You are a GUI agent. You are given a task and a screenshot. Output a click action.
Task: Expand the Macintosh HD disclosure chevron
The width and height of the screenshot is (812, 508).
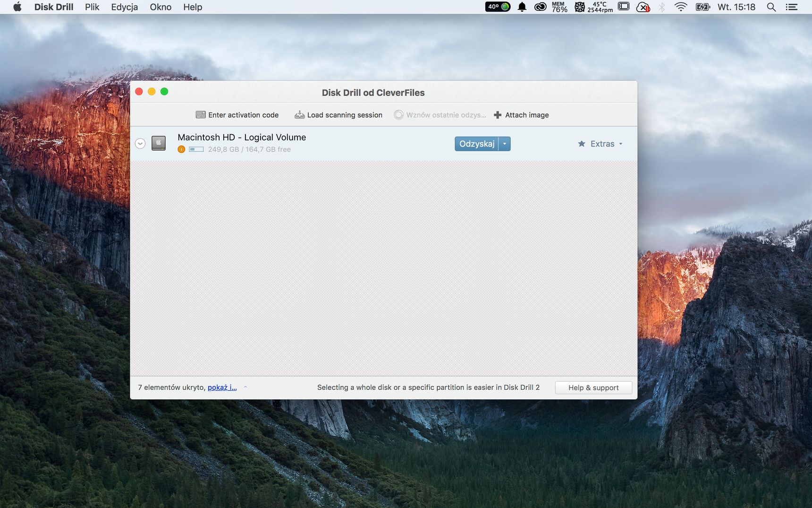coord(140,144)
